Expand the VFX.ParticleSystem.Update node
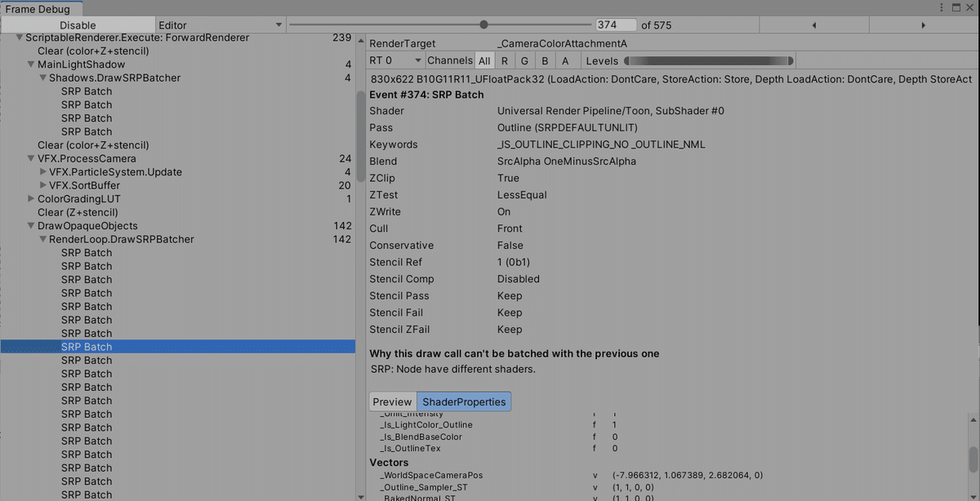 point(43,172)
